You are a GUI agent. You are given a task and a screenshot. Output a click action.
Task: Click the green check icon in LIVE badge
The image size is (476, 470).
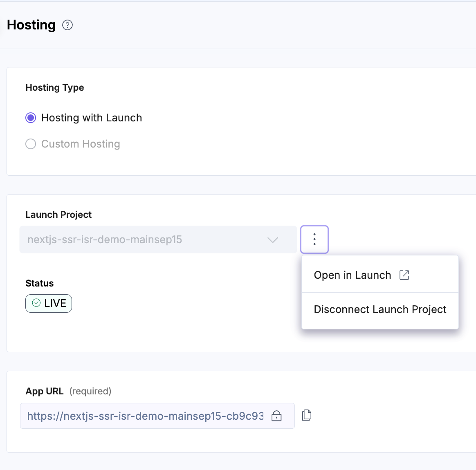tap(36, 303)
